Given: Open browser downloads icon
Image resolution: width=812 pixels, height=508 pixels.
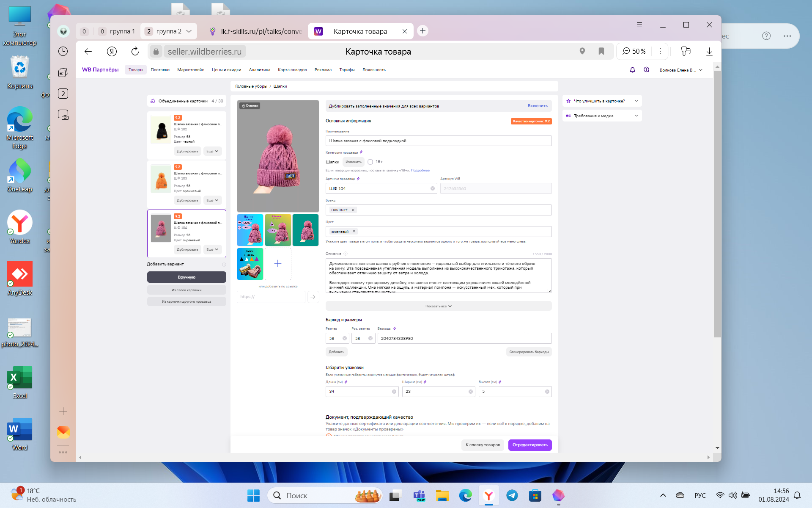Looking at the screenshot, I should coord(709,51).
